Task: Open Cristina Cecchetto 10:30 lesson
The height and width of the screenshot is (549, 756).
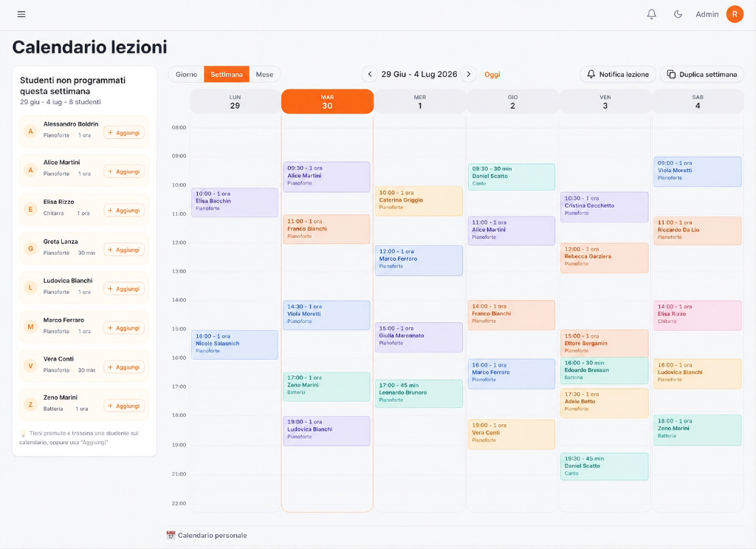Action: pos(605,207)
